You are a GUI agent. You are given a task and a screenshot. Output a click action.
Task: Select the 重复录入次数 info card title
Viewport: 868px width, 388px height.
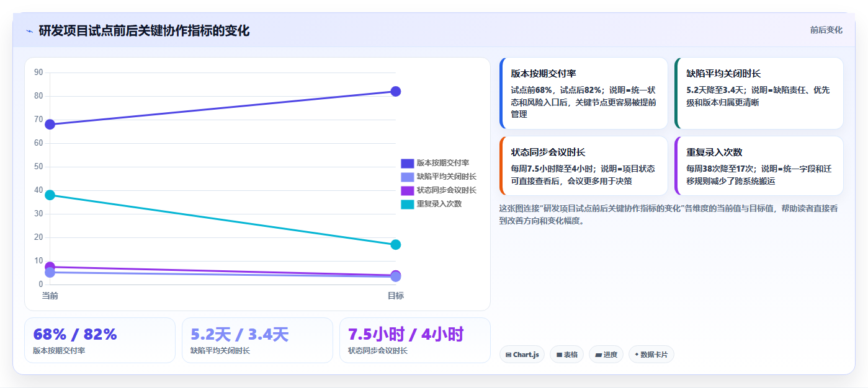pos(715,152)
